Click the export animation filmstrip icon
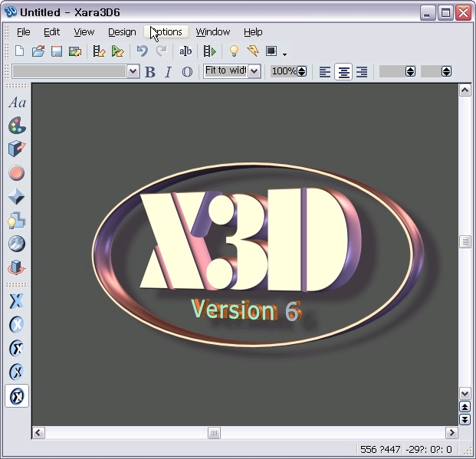 tap(99, 51)
